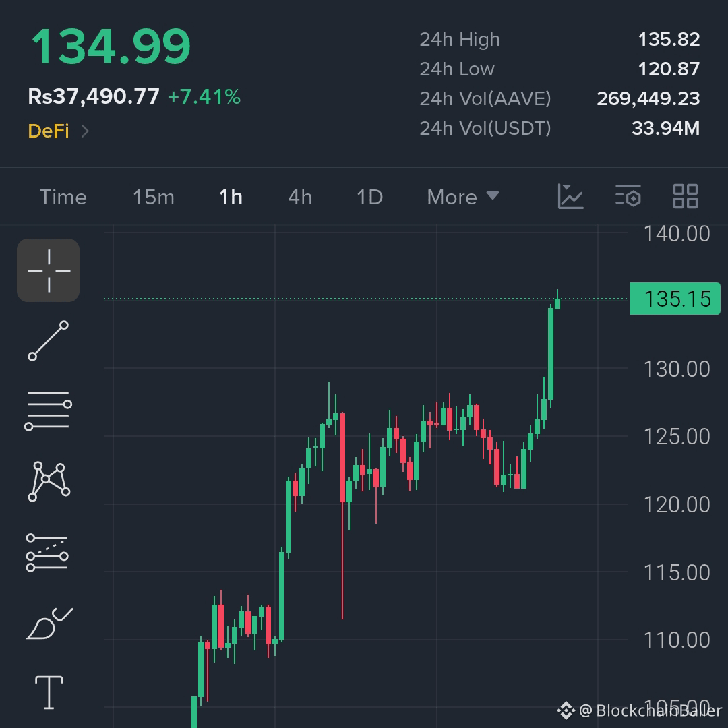
Task: Select the crosshair cursor tool
Action: click(49, 270)
